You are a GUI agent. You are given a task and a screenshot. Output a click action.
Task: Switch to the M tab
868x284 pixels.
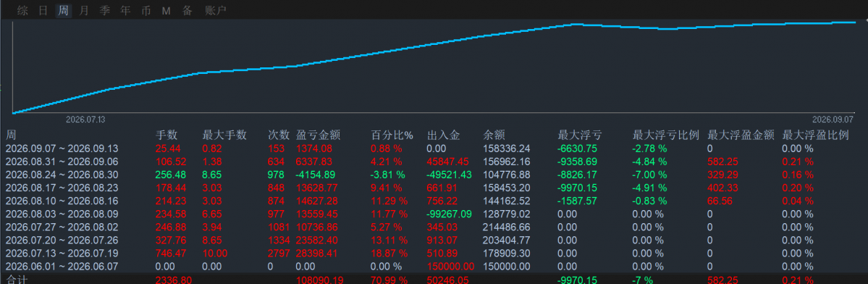tap(166, 11)
